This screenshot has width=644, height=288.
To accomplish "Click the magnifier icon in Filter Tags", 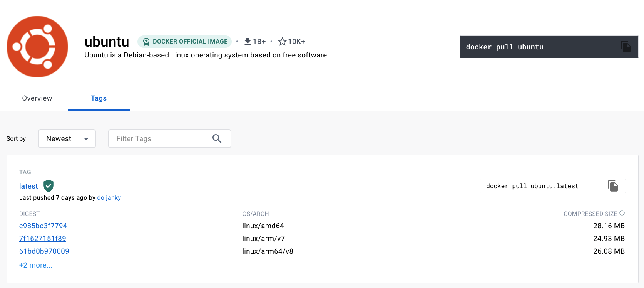I will [x=217, y=139].
